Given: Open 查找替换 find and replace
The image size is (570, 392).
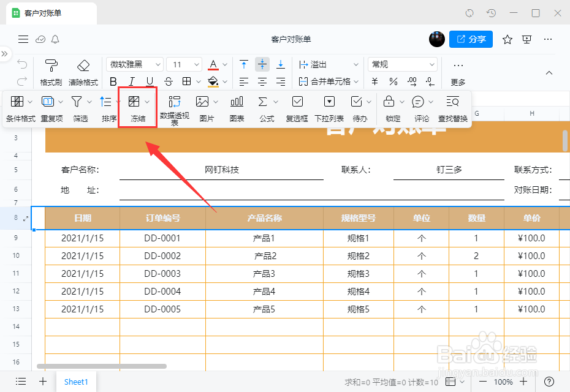Looking at the screenshot, I should (x=452, y=108).
